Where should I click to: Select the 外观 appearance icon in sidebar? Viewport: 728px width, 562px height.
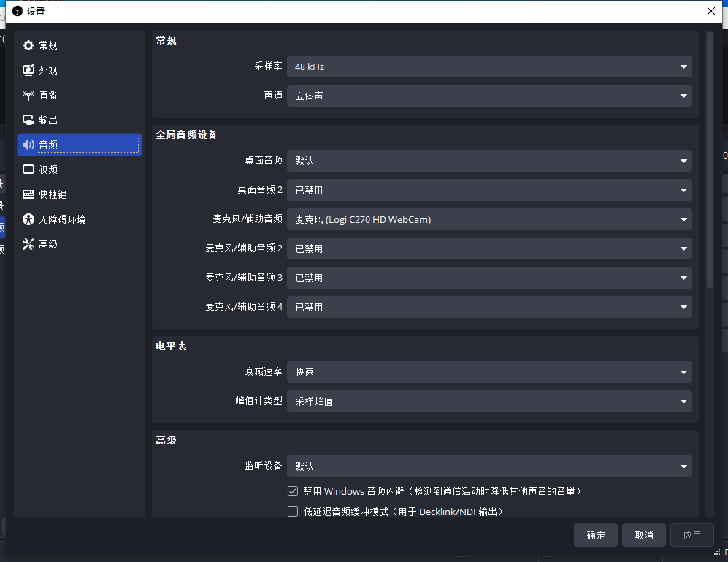28,70
